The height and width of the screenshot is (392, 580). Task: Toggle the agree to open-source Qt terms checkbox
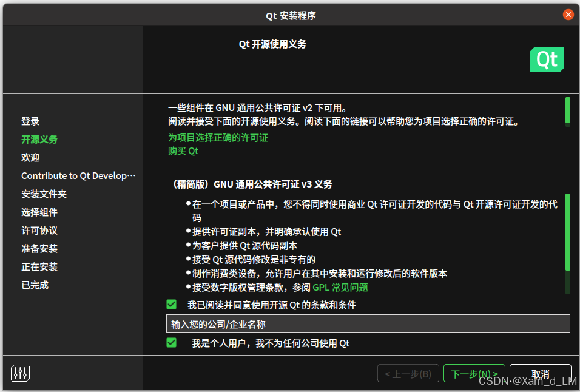(x=171, y=305)
